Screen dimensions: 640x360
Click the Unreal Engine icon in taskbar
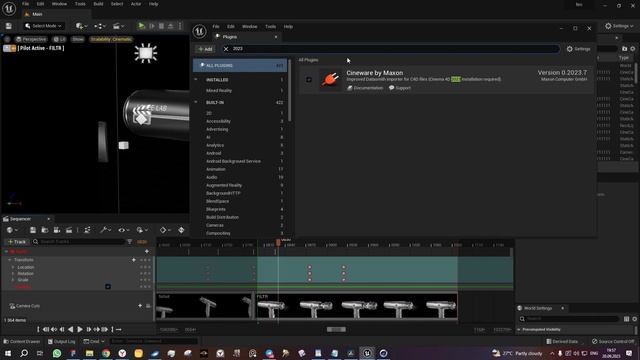pos(367,353)
